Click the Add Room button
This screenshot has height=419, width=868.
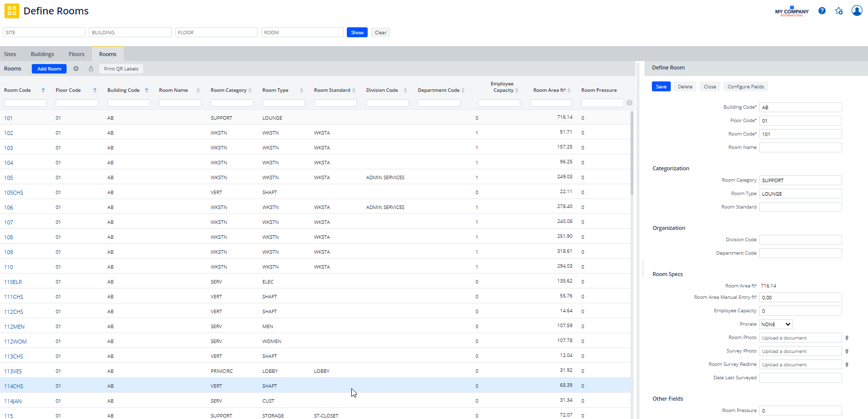(49, 69)
